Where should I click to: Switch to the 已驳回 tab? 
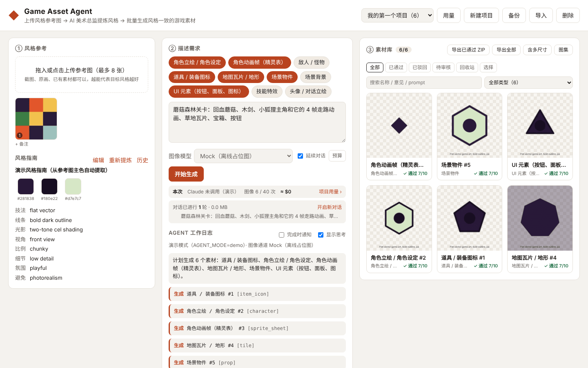419,67
